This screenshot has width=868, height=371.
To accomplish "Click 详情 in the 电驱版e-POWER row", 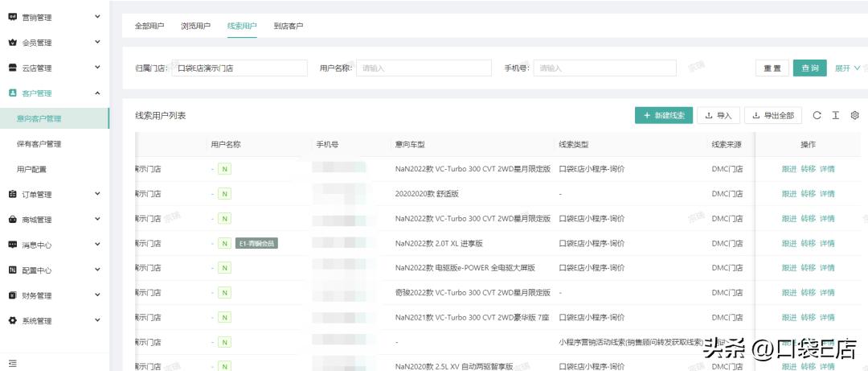I will [x=827, y=268].
